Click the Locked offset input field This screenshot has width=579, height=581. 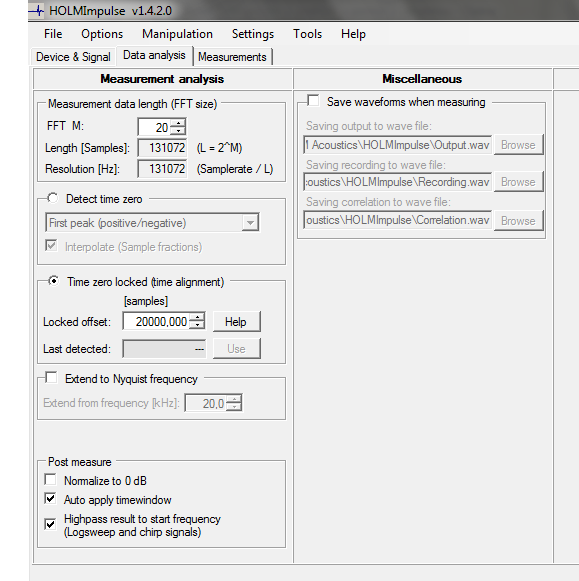[156, 321]
